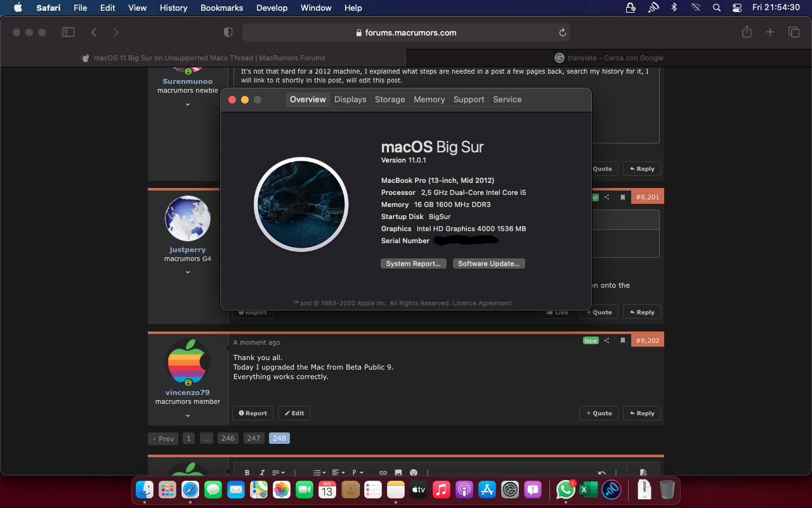Launch Mail from the Dock

(236, 490)
